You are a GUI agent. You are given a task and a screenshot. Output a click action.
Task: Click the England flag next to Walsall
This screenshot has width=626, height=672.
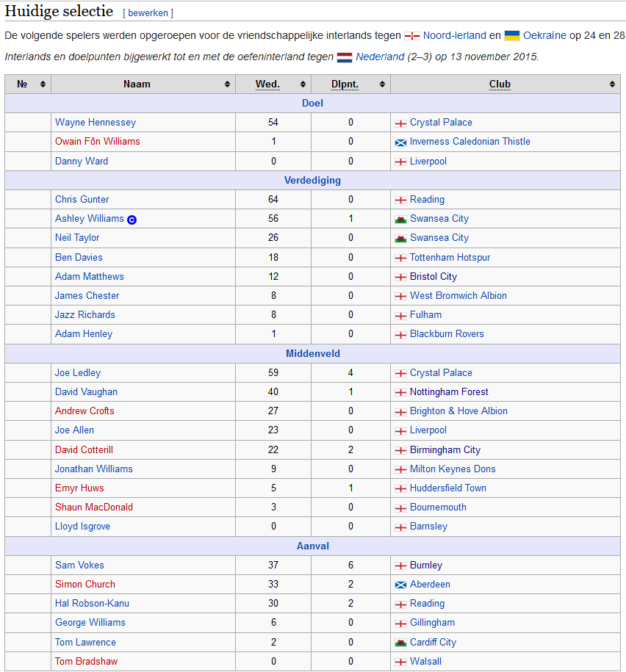click(x=400, y=662)
